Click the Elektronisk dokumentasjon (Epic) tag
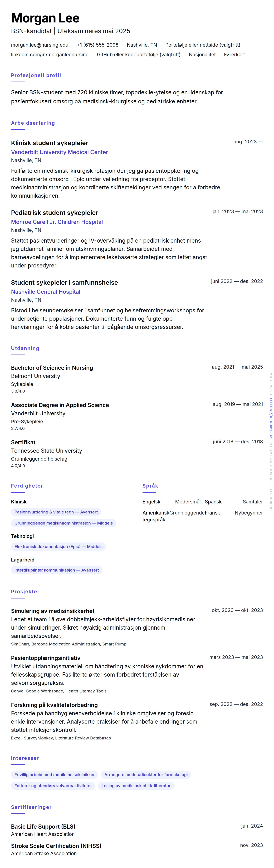Screen dimensions: 274x868 click(58, 546)
